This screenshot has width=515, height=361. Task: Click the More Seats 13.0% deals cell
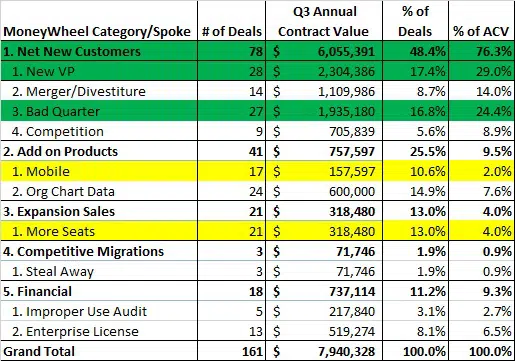pos(415,231)
